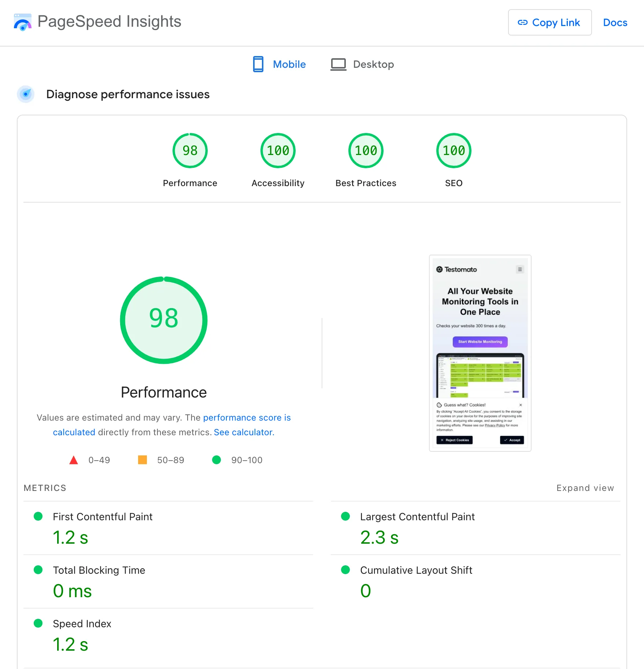644x669 pixels.
Task: Open the Docs page
Action: pos(615,22)
